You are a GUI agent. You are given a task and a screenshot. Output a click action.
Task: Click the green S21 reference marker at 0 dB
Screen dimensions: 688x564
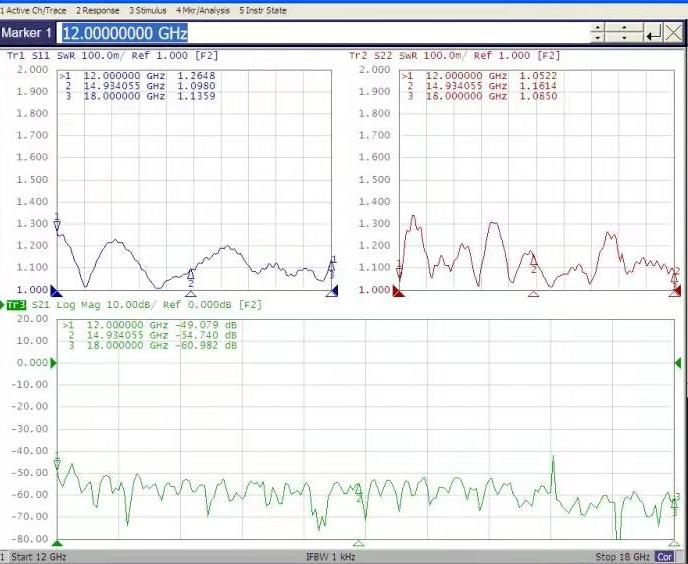(56, 363)
